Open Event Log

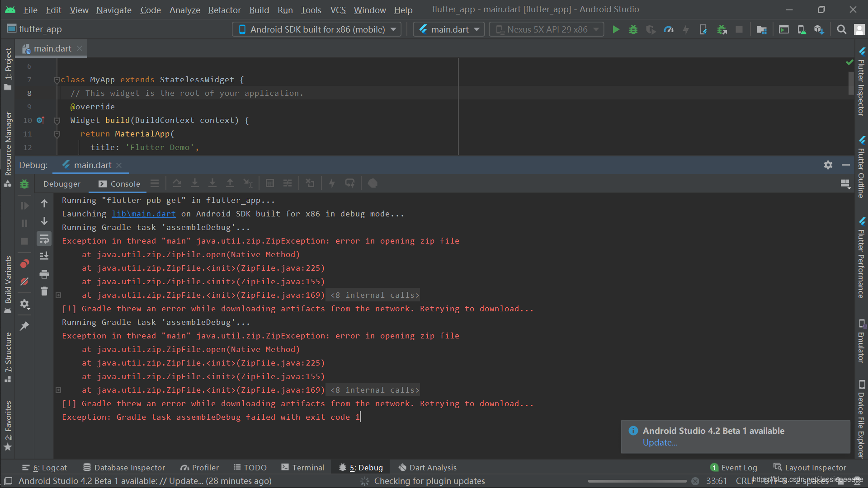(734, 468)
